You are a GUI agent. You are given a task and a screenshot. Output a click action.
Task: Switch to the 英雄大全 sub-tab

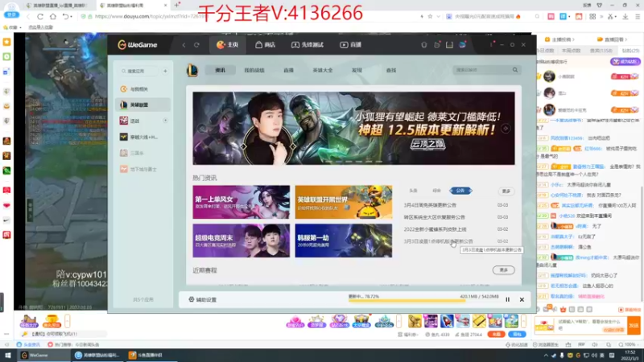323,70
